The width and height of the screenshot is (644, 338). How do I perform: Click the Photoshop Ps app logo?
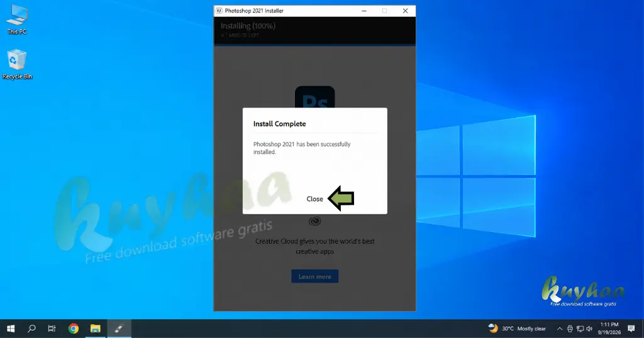click(314, 97)
